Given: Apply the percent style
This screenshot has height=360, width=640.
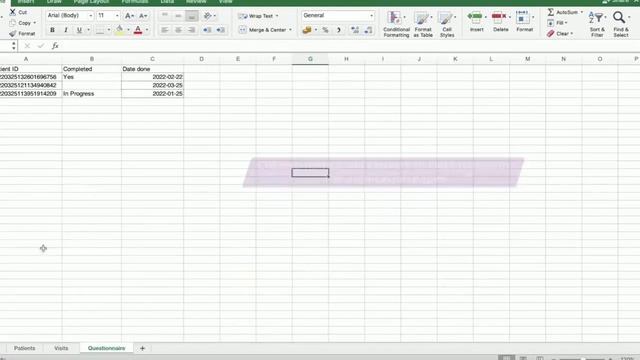Looking at the screenshot, I should (x=325, y=30).
